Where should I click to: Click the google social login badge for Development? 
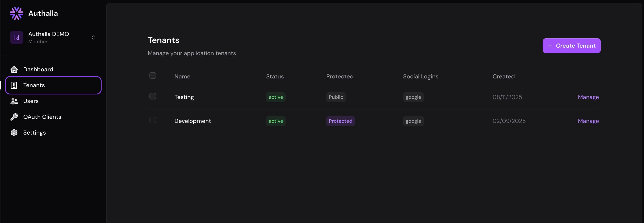coord(413,121)
